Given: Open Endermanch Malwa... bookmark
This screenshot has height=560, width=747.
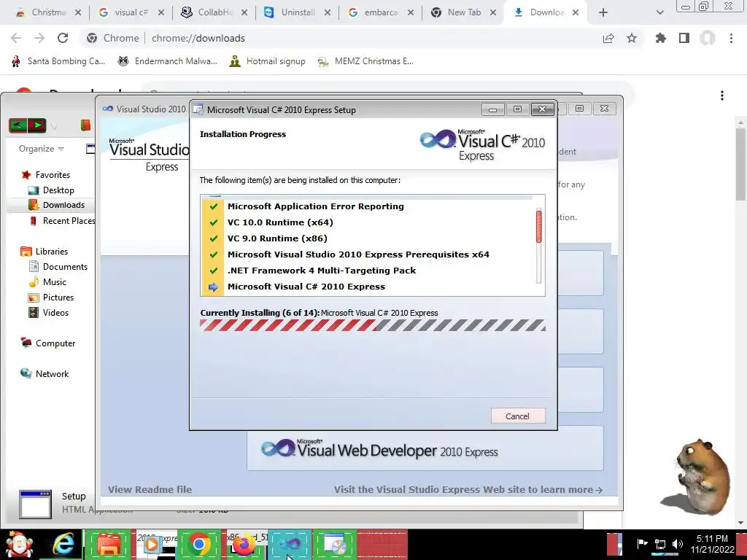Looking at the screenshot, I should coord(167,61).
